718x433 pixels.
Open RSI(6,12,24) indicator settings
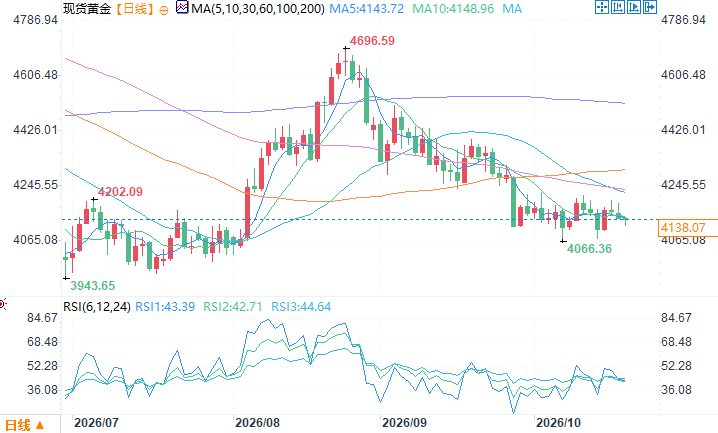(x=97, y=307)
